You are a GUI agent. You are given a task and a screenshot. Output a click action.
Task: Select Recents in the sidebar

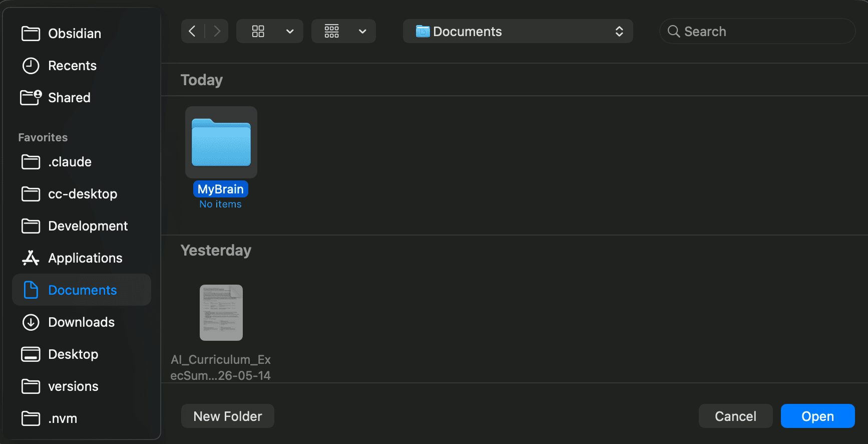click(x=82, y=66)
